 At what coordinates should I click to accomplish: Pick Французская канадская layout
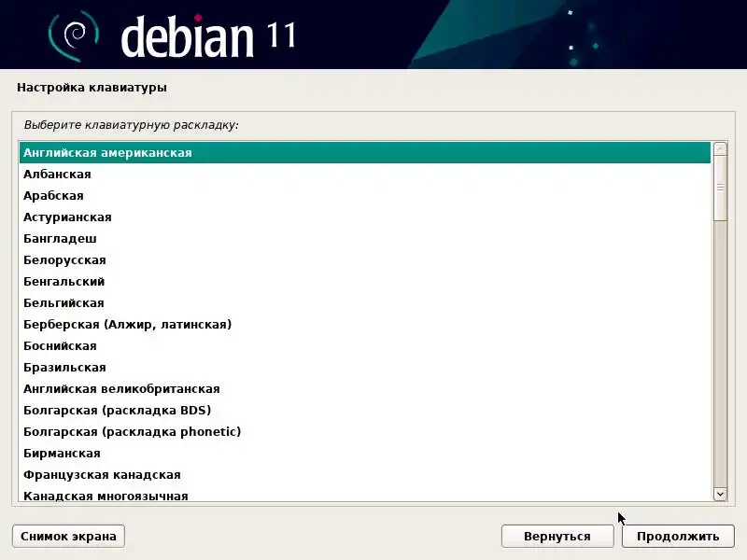[365, 474]
